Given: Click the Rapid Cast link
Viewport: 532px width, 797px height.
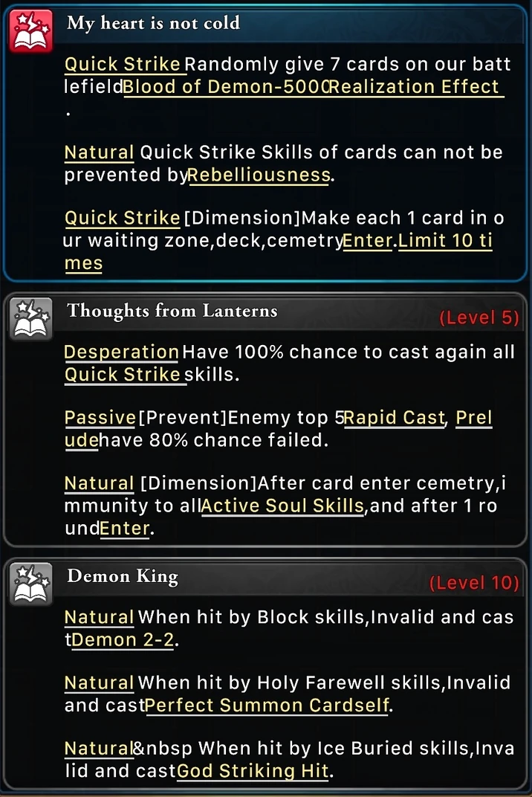Looking at the screenshot, I should pyautogui.click(x=395, y=418).
